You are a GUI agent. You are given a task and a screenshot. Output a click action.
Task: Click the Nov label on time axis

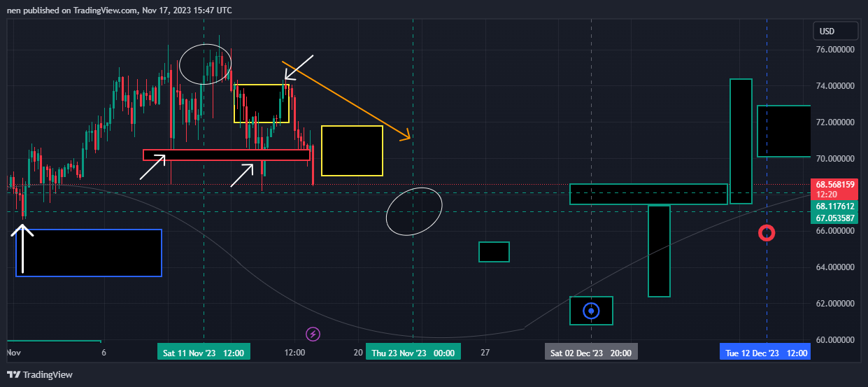coord(13,353)
